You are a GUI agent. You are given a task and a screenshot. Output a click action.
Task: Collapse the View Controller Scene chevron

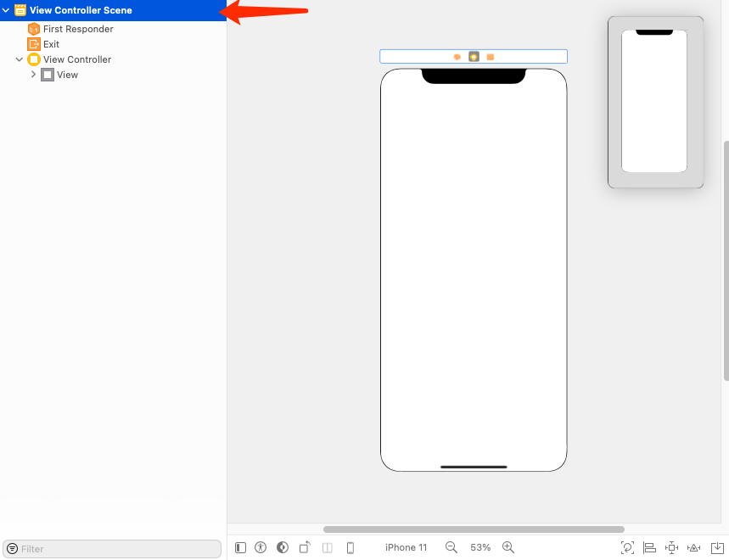click(x=6, y=11)
